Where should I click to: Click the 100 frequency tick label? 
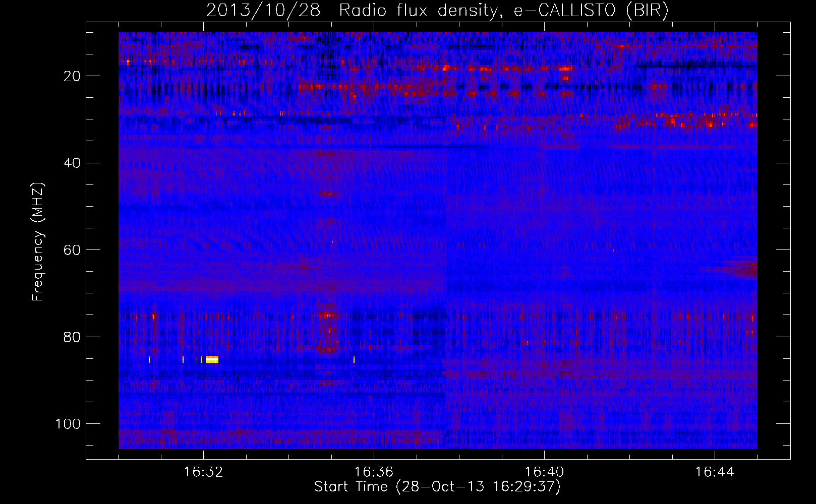coord(68,424)
